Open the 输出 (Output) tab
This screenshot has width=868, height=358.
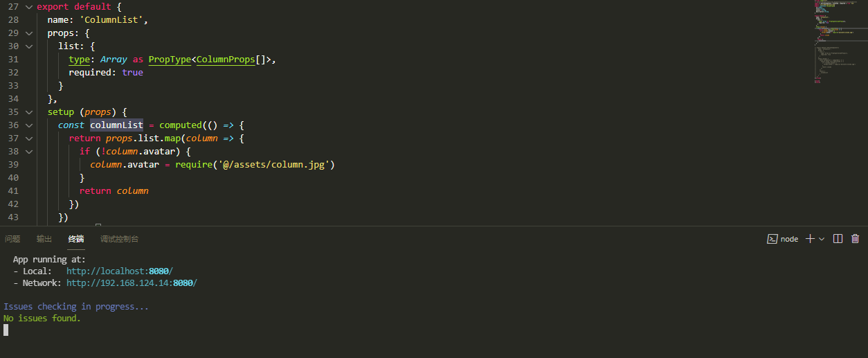pyautogui.click(x=44, y=239)
